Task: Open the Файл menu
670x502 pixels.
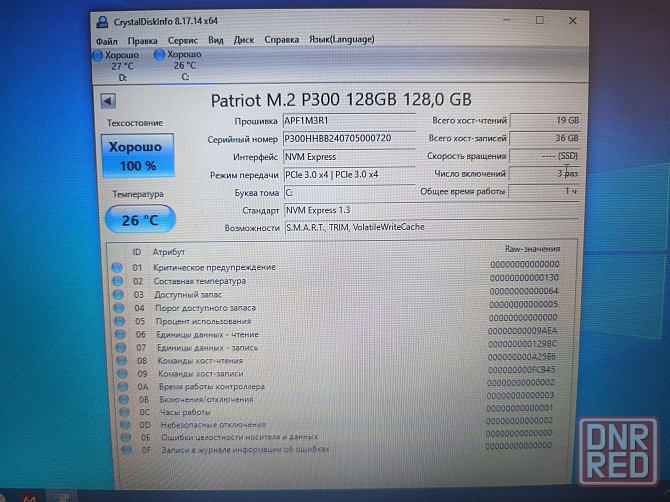Action: (x=106, y=41)
